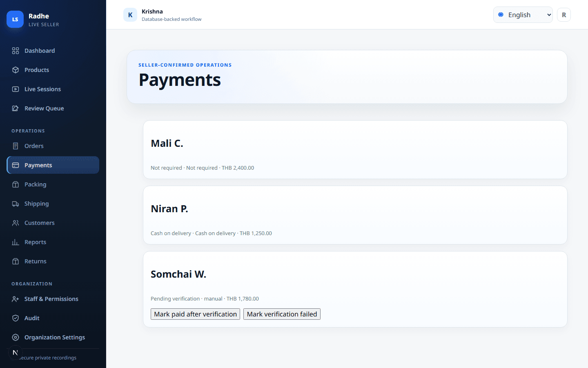588x368 pixels.
Task: Click the Returns package icon
Action: point(16,261)
